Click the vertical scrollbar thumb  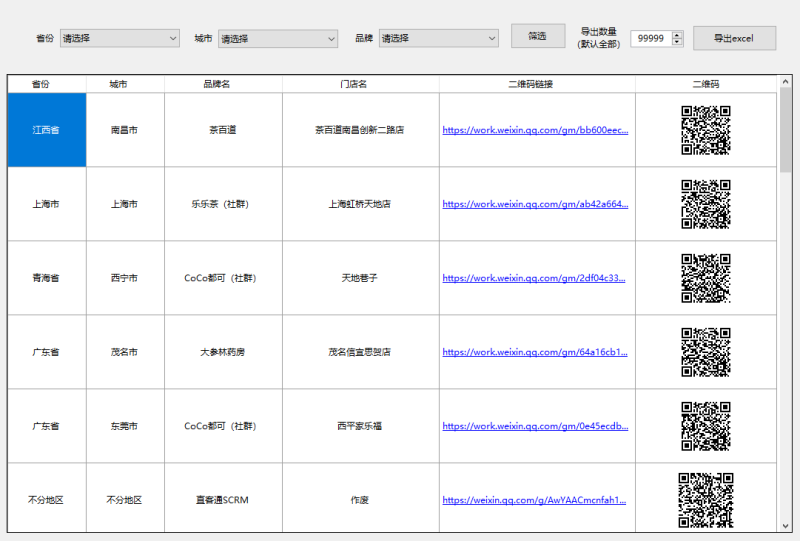(785, 130)
